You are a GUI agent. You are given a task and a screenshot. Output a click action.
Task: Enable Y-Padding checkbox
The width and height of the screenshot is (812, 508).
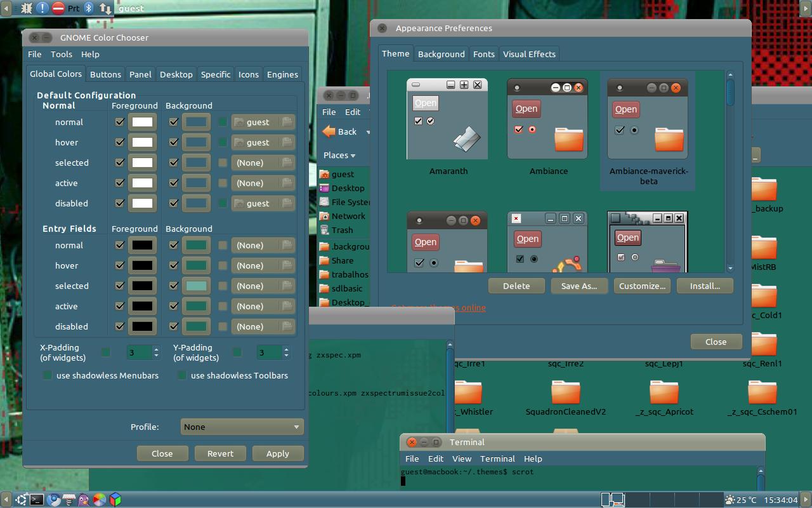[x=237, y=352]
